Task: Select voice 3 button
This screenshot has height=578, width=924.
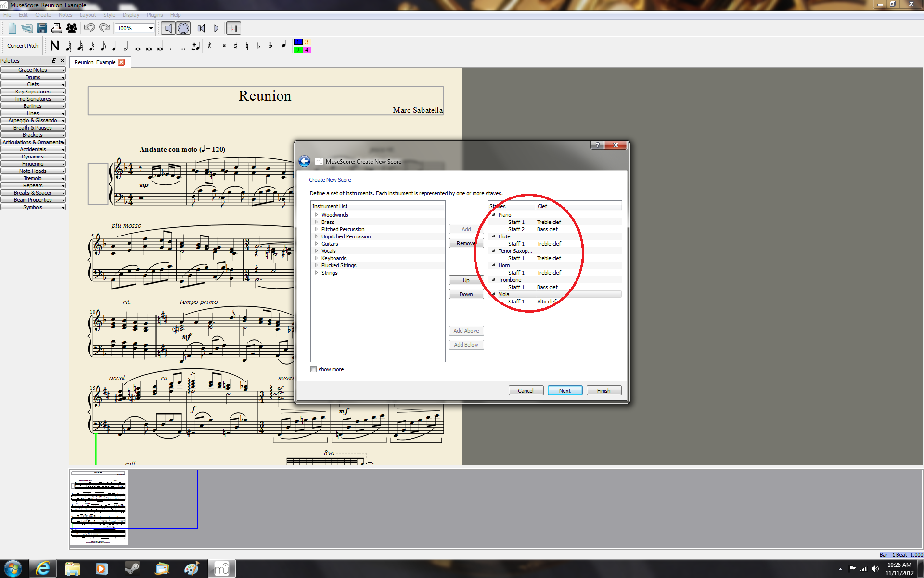Action: tap(307, 42)
